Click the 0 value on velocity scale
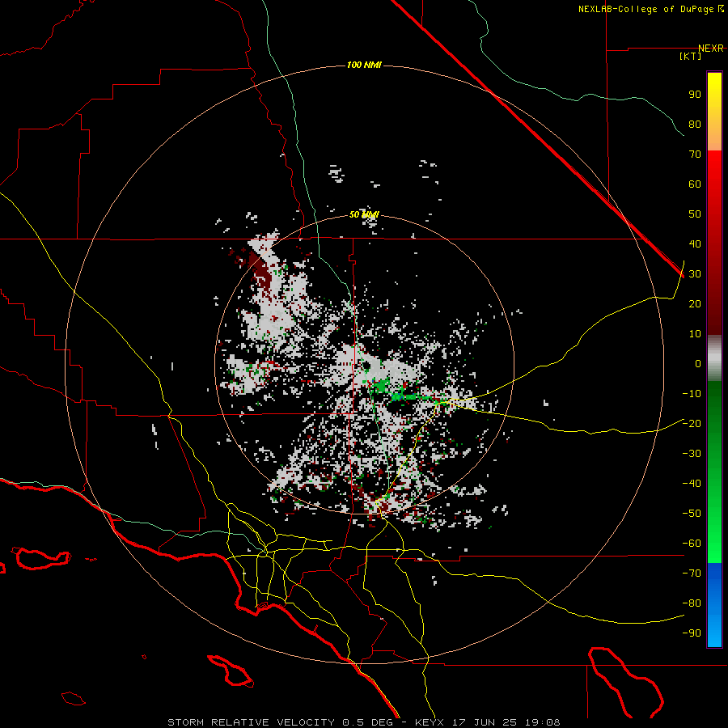The width and height of the screenshot is (728, 728). click(698, 364)
